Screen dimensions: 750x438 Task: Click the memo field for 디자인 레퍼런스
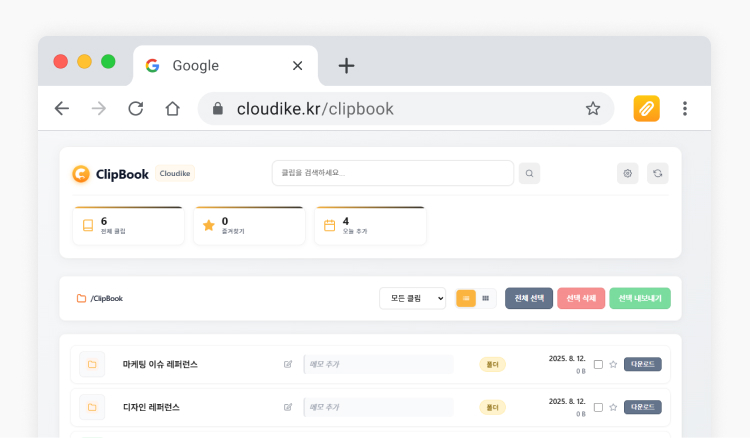379,407
